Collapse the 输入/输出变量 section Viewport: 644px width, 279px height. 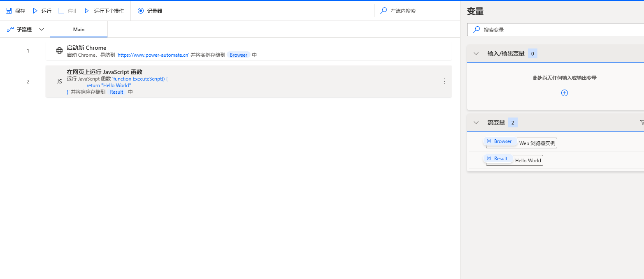pos(476,53)
